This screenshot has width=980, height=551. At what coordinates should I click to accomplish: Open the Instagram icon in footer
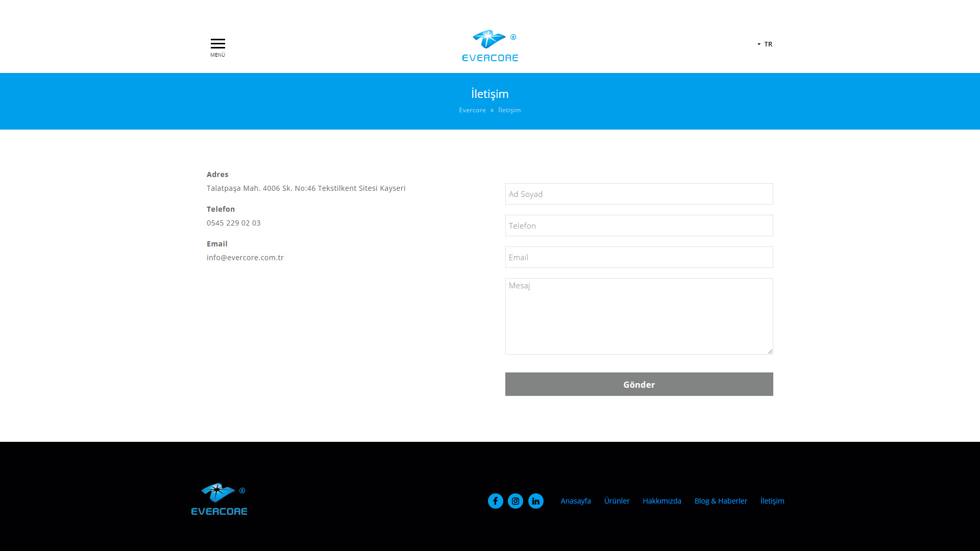click(x=516, y=501)
